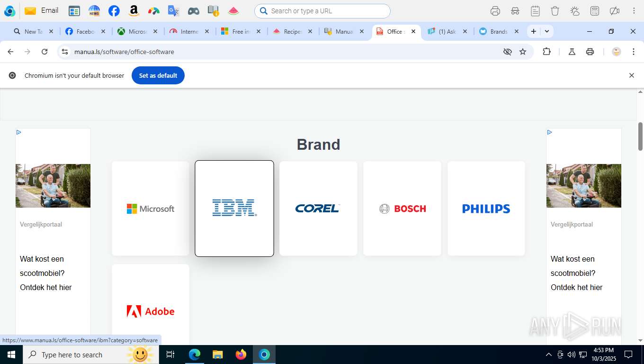
Task: Open the Windows Start menu
Action: [11, 355]
